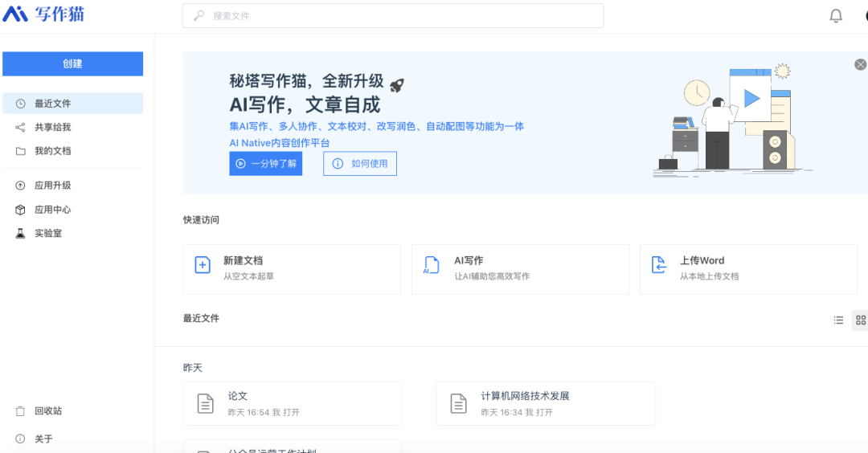Click the flask icon beside 实验室
The height and width of the screenshot is (453, 868).
point(20,234)
